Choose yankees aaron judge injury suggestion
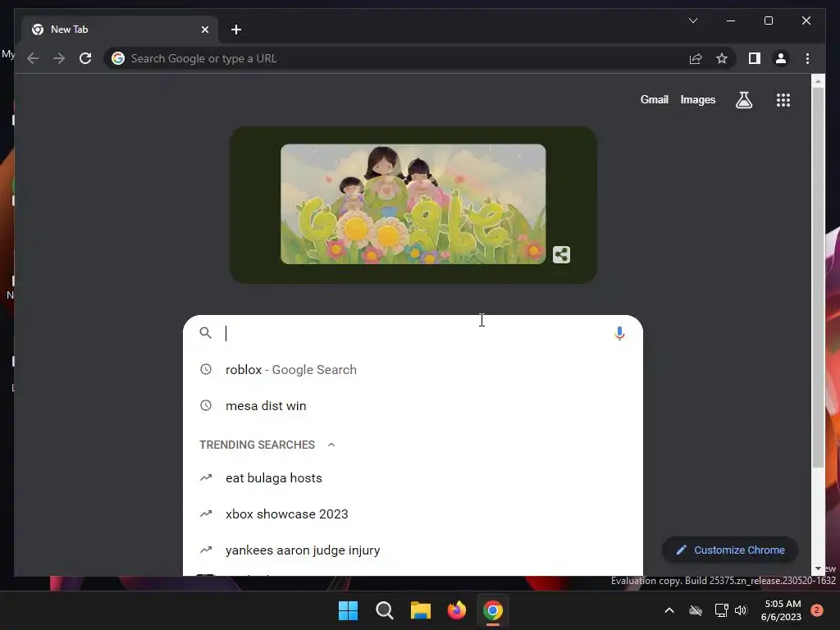The width and height of the screenshot is (840, 630). (413, 550)
